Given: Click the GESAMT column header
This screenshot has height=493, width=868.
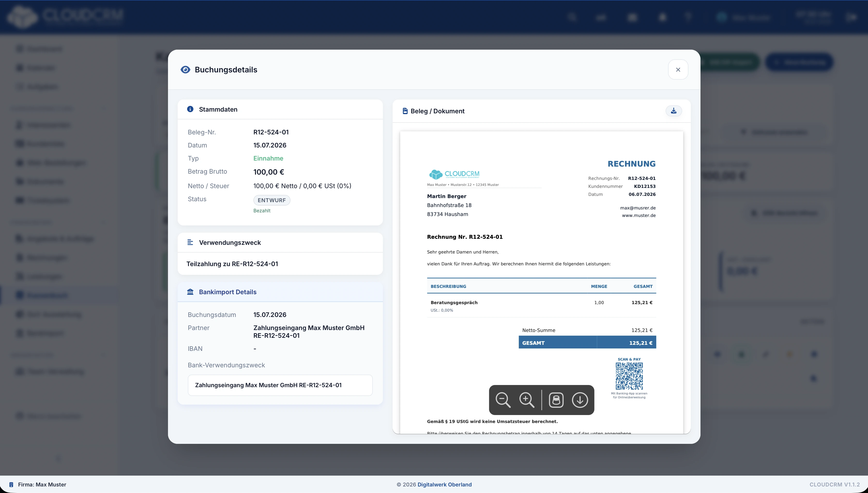Looking at the screenshot, I should (643, 286).
